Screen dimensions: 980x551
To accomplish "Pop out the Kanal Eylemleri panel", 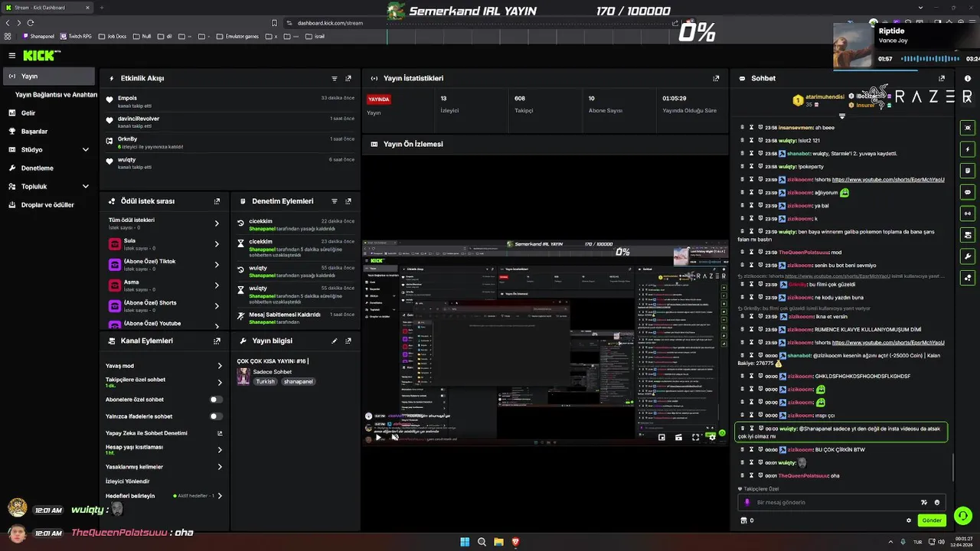I will click(x=217, y=341).
